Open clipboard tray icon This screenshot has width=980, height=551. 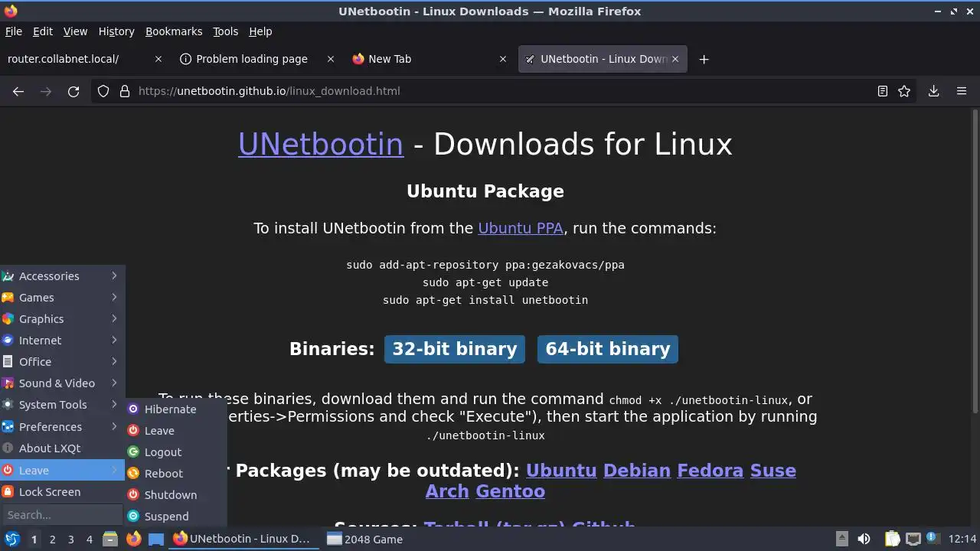892,539
